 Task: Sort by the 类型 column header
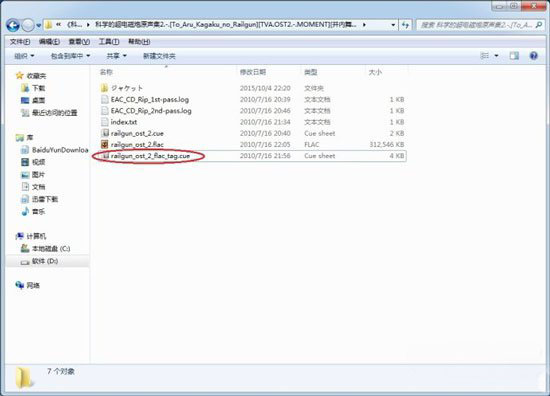(311, 72)
